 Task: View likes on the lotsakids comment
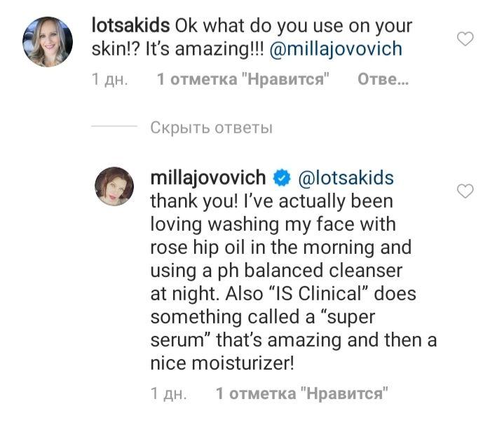click(x=244, y=80)
